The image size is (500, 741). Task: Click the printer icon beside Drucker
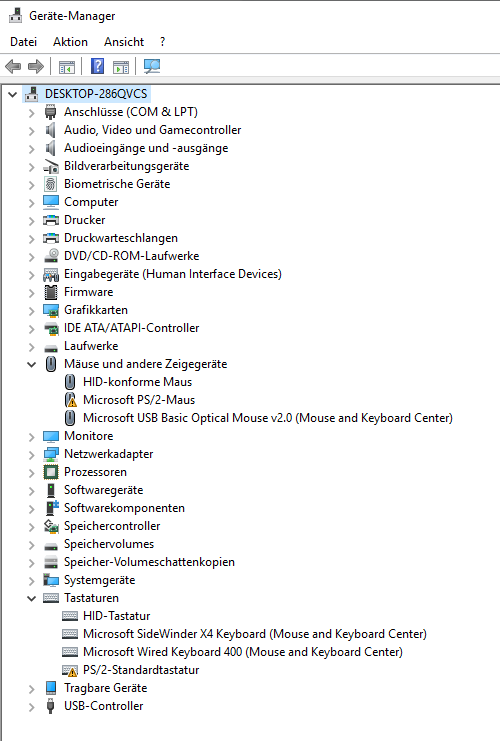pyautogui.click(x=51, y=220)
